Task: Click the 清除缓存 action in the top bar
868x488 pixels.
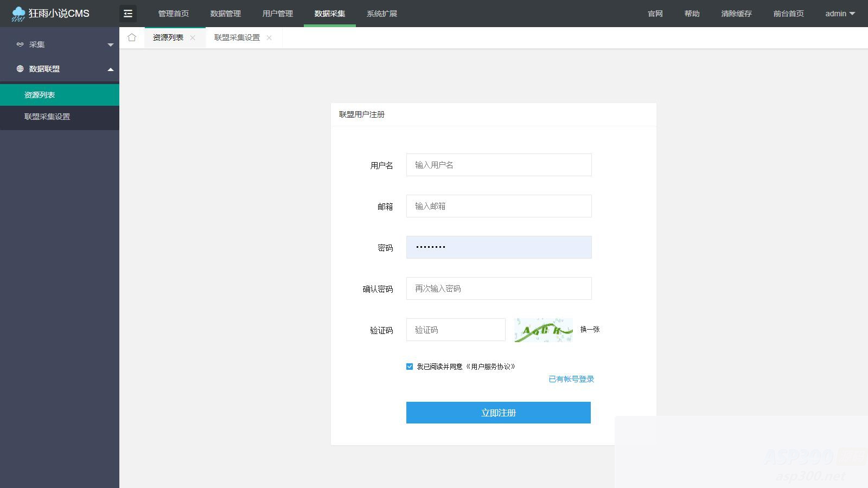Action: pyautogui.click(x=736, y=14)
